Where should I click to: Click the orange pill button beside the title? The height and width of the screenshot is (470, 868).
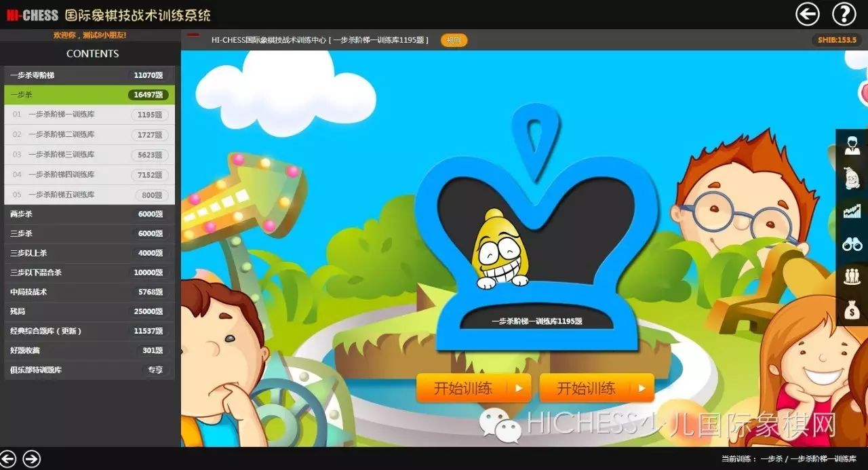pyautogui.click(x=454, y=40)
